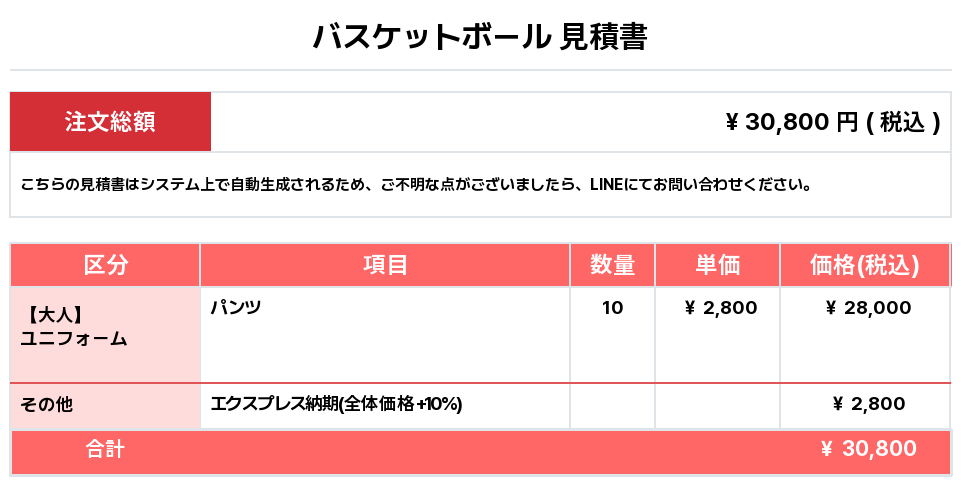The height and width of the screenshot is (486, 961).
Task: Select the 数量 column header
Action: pyautogui.click(x=612, y=265)
